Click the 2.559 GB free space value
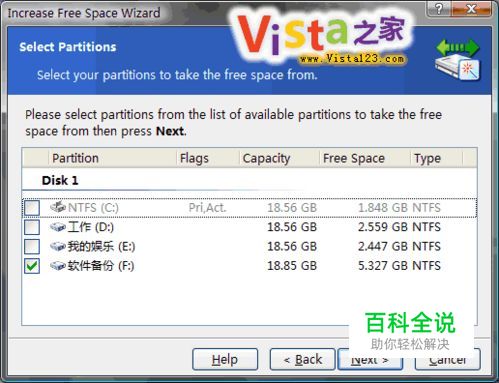This screenshot has width=499, height=383. [383, 227]
